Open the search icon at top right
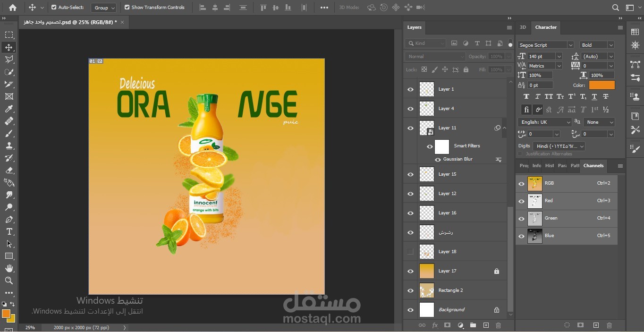Viewport: 644px width, 332px height. pos(615,8)
